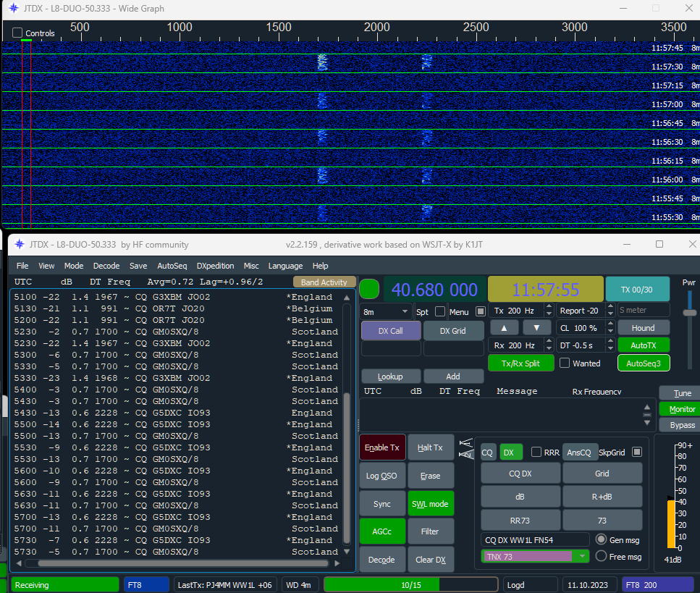This screenshot has height=593, width=700.
Task: Click the 10/15 progress bar
Action: coord(410,584)
